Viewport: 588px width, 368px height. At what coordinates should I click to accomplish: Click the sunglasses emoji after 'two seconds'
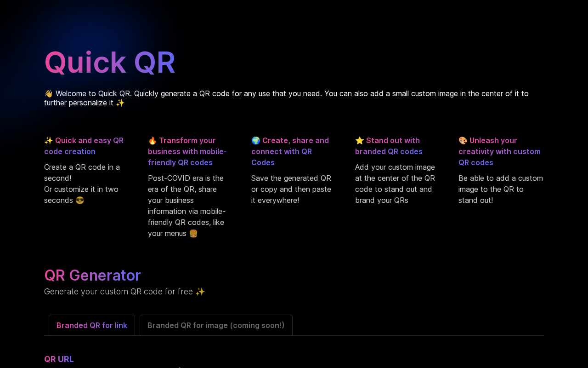80,200
